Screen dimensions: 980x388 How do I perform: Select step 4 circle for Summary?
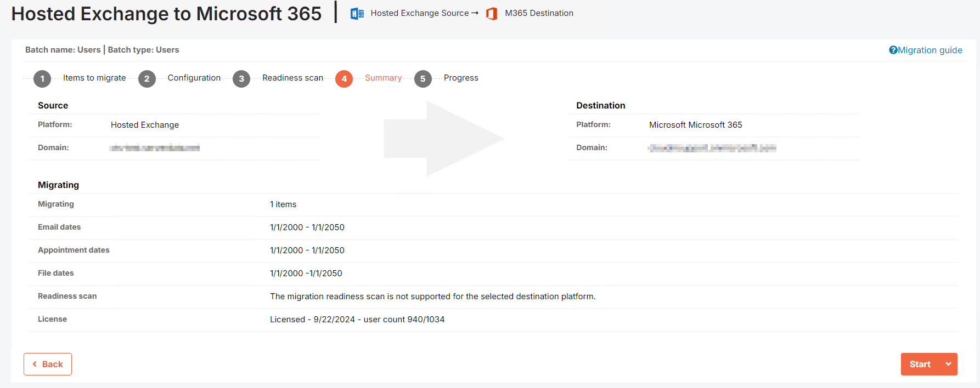click(x=344, y=78)
